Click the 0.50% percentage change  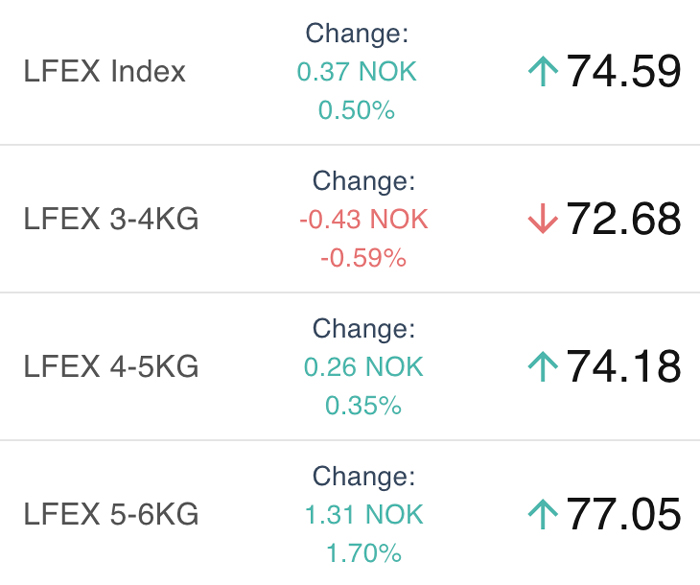(357, 110)
